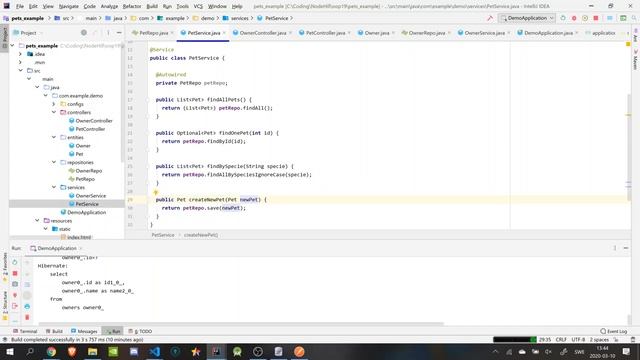Open Visual Studio Code from the taskbar

click(155, 351)
